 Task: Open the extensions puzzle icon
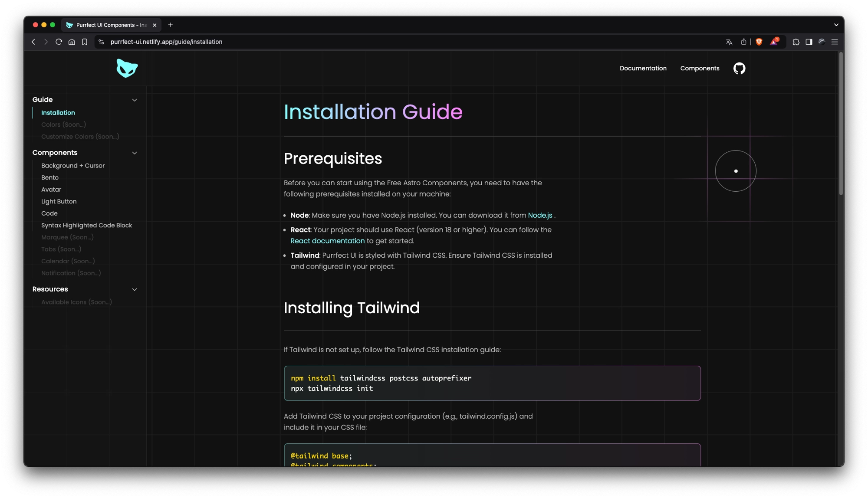(796, 42)
